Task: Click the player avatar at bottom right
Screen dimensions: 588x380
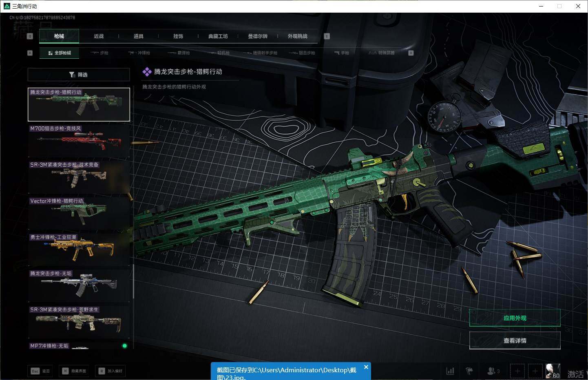Action: click(x=553, y=371)
